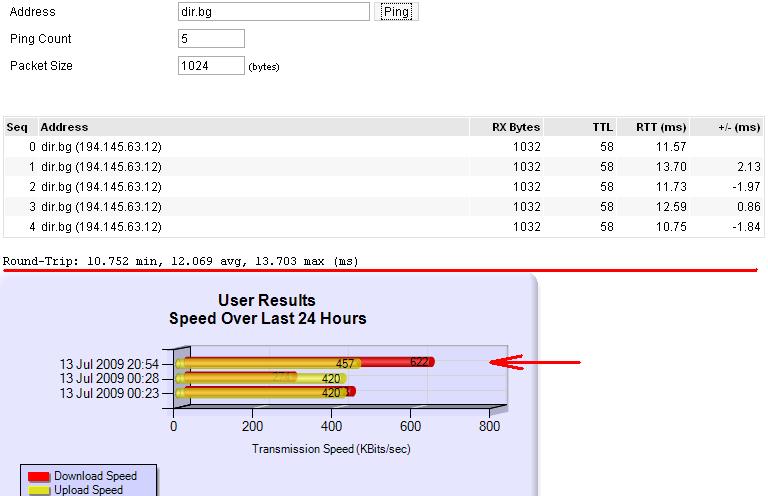
Task: Click the RTT (ms) column header
Action: 661,127
